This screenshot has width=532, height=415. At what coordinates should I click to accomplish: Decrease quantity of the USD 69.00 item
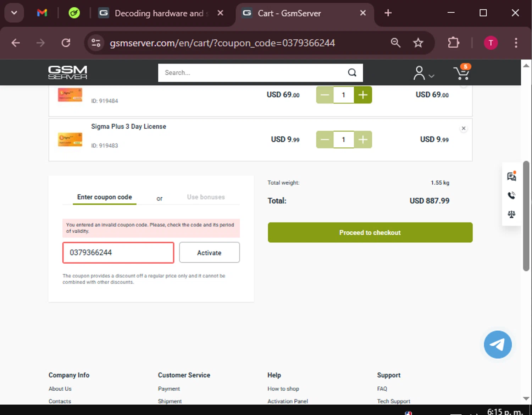coord(325,95)
